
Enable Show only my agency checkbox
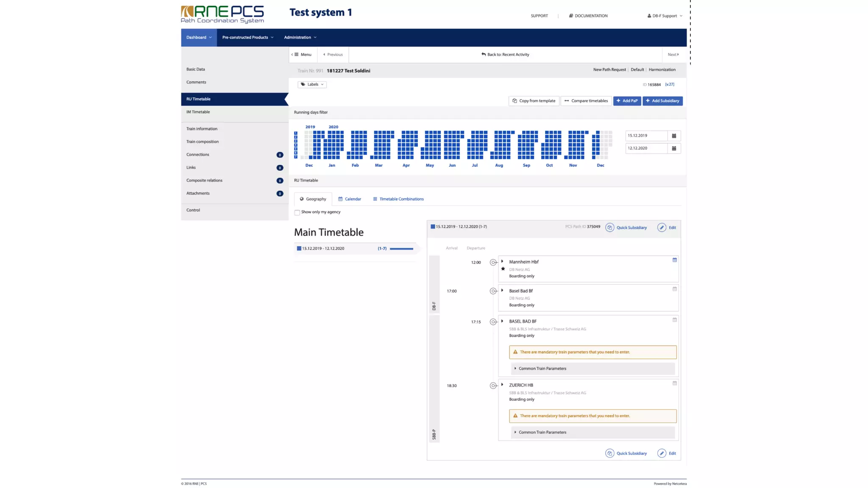click(x=297, y=212)
